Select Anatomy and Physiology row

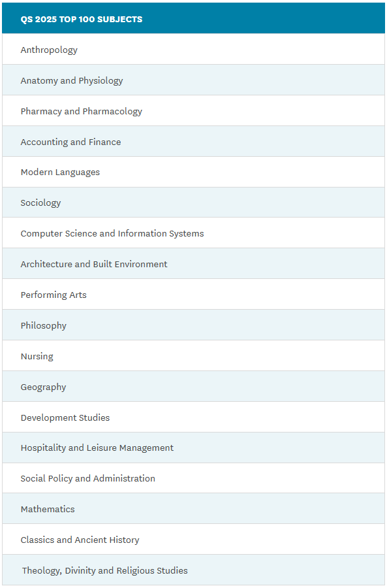[x=193, y=80]
